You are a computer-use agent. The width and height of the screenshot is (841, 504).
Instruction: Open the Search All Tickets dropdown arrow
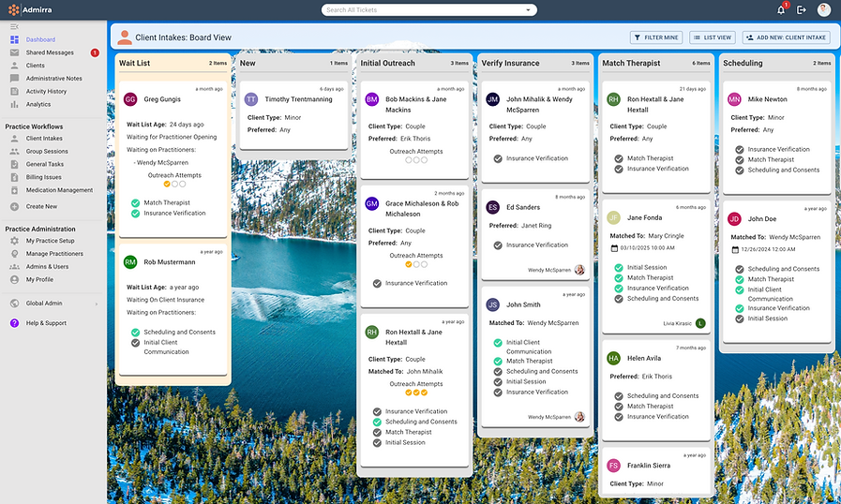[x=528, y=10]
